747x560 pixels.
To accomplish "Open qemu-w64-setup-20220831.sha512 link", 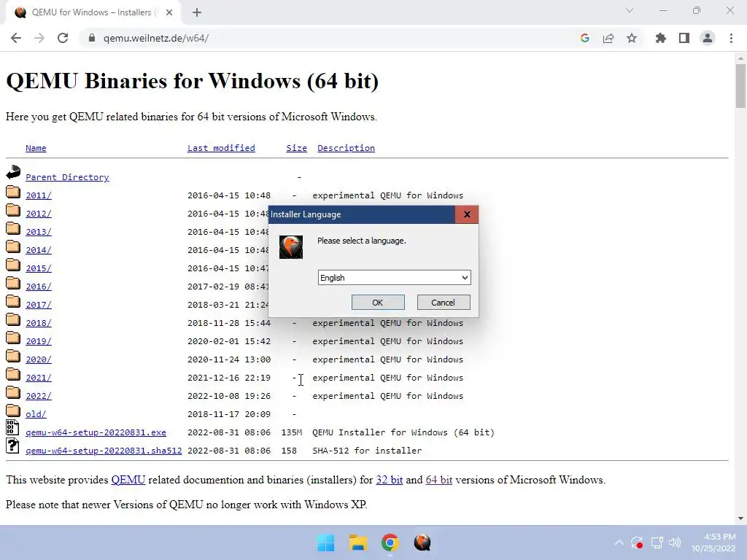I will (x=104, y=451).
